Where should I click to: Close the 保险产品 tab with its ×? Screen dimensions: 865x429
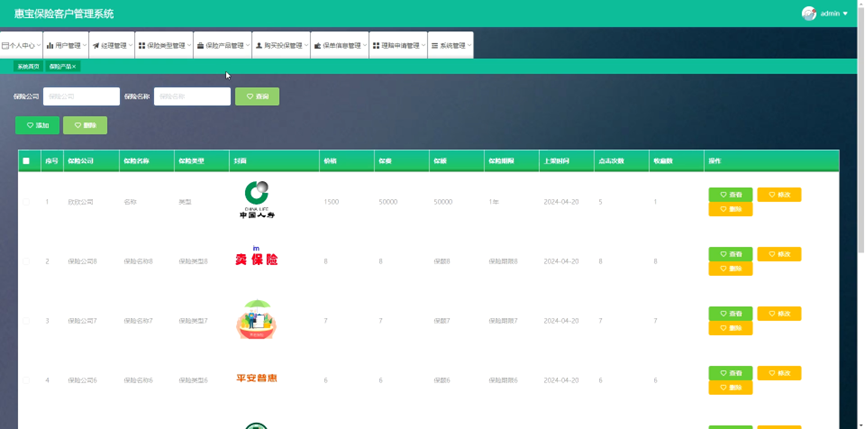tap(74, 66)
